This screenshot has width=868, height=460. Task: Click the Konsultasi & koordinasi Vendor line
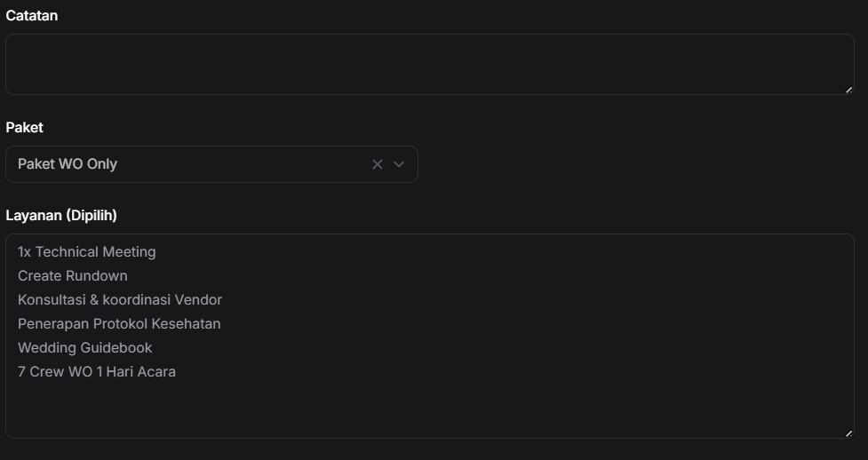(x=120, y=300)
